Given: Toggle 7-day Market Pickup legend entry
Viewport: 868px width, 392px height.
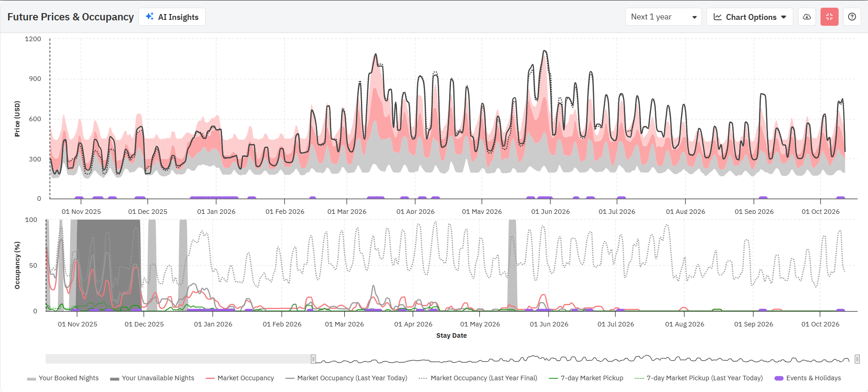Looking at the screenshot, I should pos(586,378).
